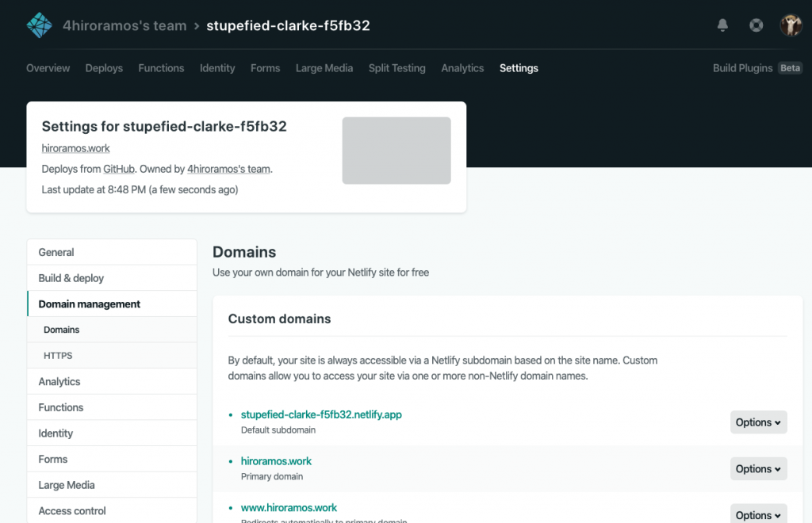Switch to the Overview tab
This screenshot has height=523, width=812.
click(x=48, y=68)
